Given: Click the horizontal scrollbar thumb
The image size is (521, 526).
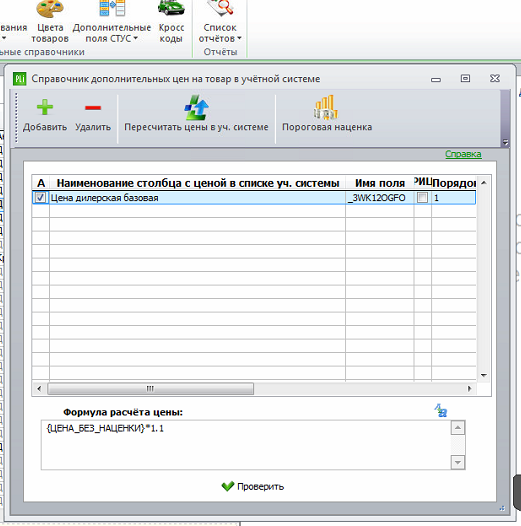Looking at the screenshot, I should 150,388.
